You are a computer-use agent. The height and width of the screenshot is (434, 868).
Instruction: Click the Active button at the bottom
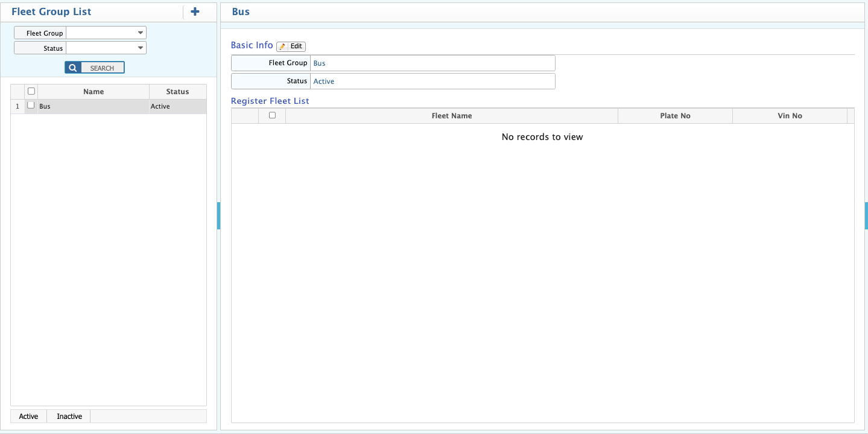pyautogui.click(x=28, y=416)
